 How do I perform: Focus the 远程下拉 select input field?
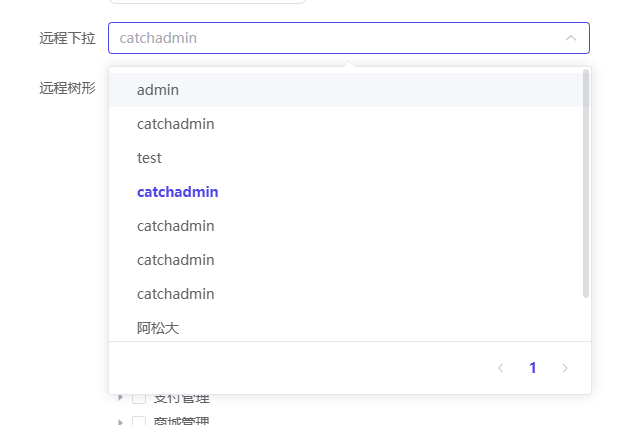(x=349, y=38)
